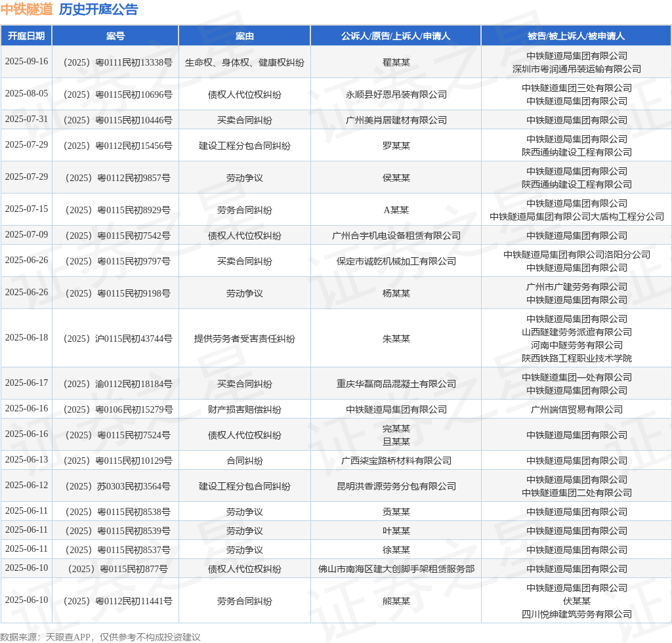Click the 开庭日期 column header
672x643 pixels.
[26, 36]
